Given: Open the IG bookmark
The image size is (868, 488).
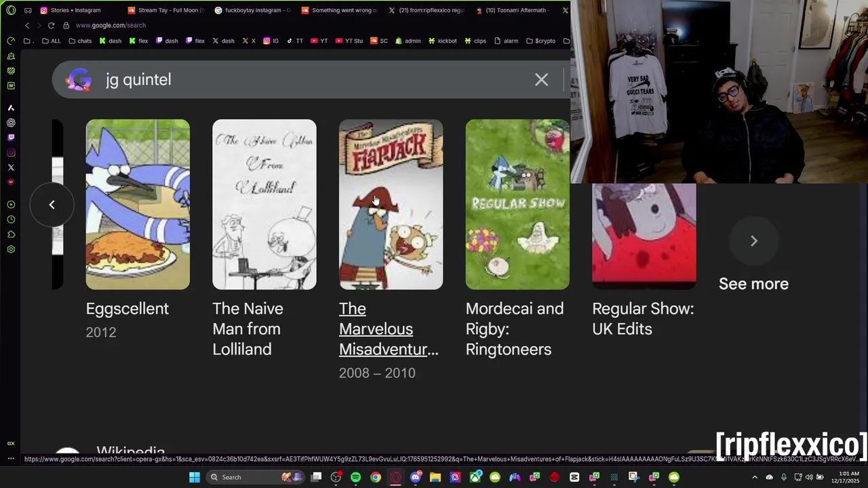Looking at the screenshot, I should point(271,41).
